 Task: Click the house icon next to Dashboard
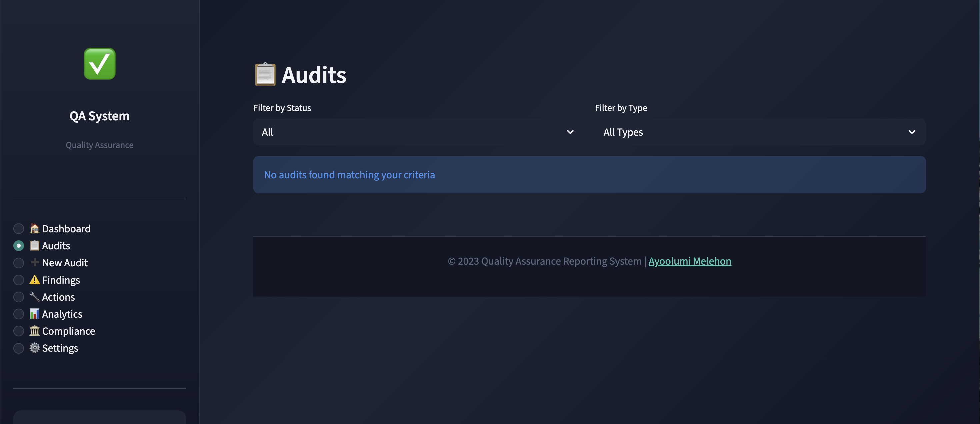coord(35,229)
